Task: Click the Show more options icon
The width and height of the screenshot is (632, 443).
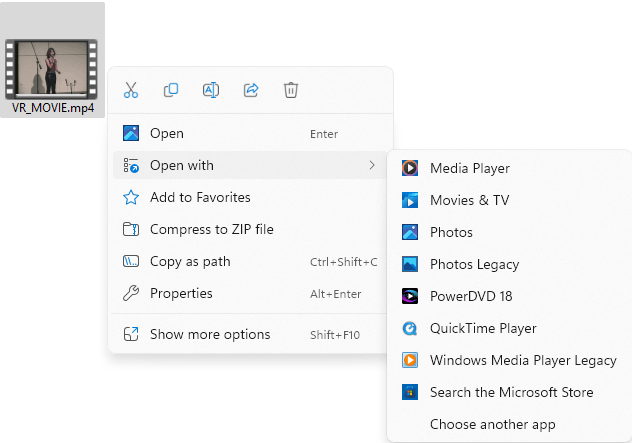Action: (131, 335)
